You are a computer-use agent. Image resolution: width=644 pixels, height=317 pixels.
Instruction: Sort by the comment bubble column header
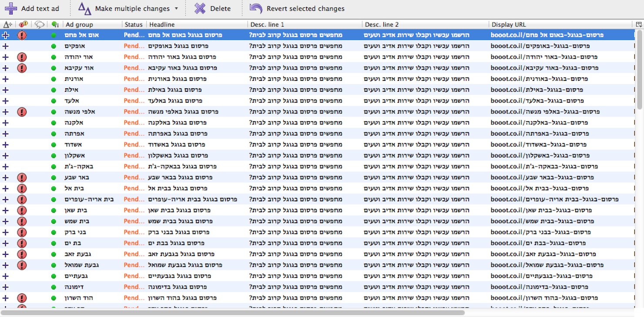coord(39,24)
